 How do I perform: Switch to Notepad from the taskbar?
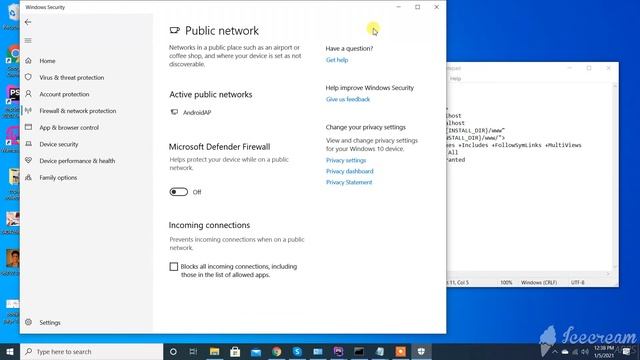[x=380, y=351]
